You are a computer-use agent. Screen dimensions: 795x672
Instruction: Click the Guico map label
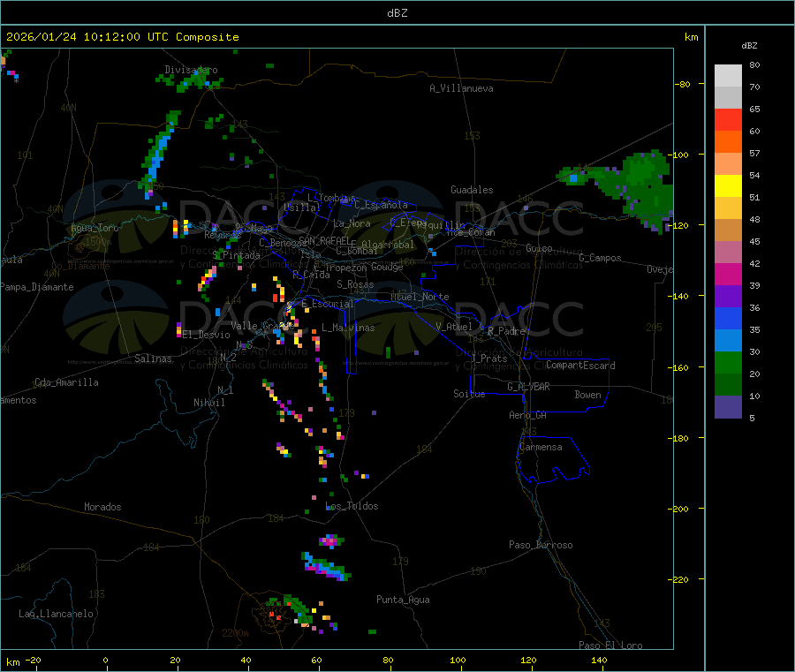coord(539,248)
